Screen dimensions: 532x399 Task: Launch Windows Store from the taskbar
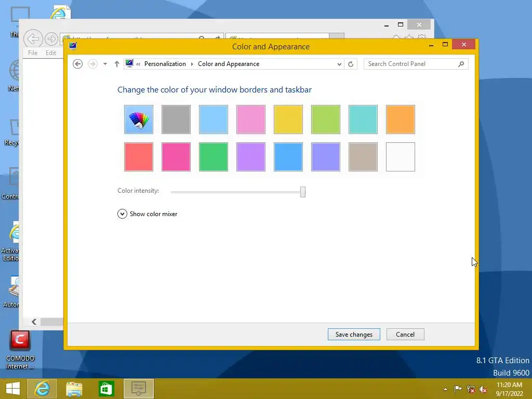106,389
